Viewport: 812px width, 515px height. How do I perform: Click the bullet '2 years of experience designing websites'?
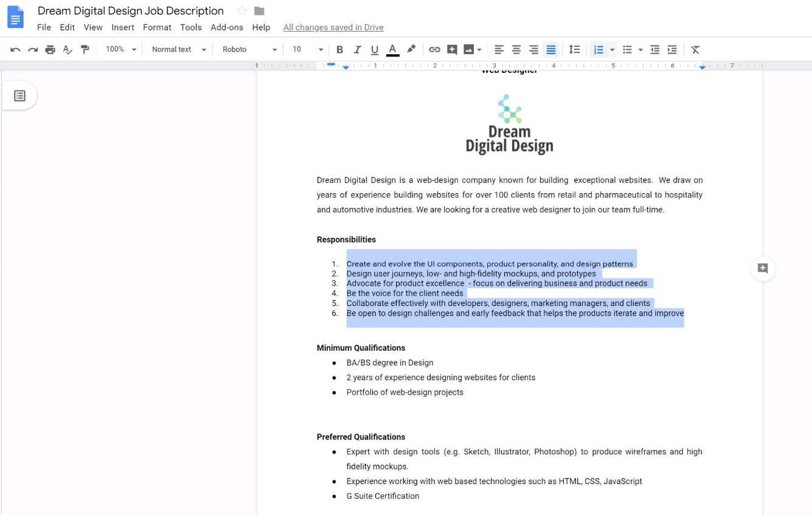tap(441, 378)
